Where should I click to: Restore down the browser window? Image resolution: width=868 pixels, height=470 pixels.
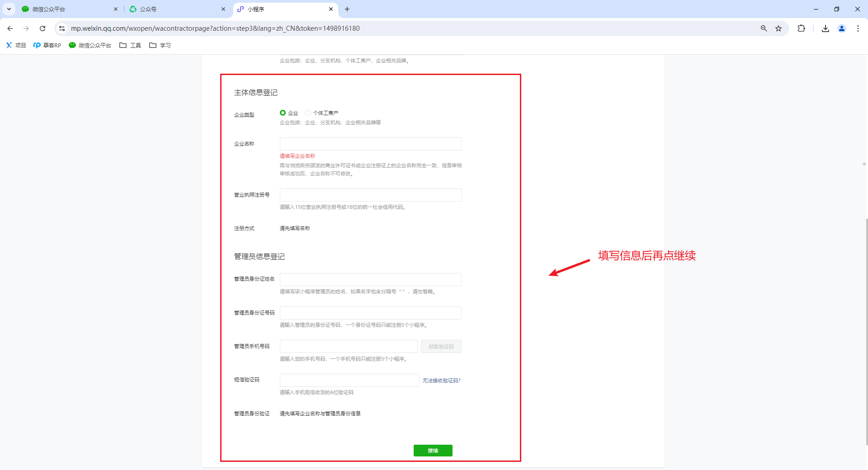coord(837,9)
